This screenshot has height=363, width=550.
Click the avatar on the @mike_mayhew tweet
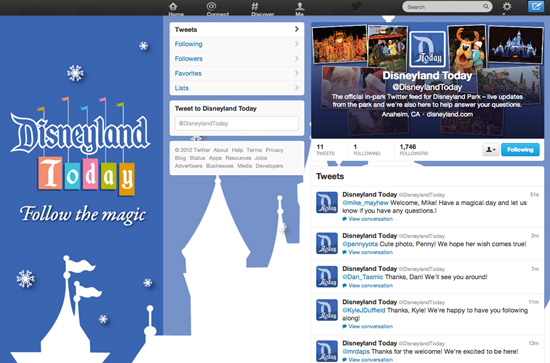click(327, 202)
